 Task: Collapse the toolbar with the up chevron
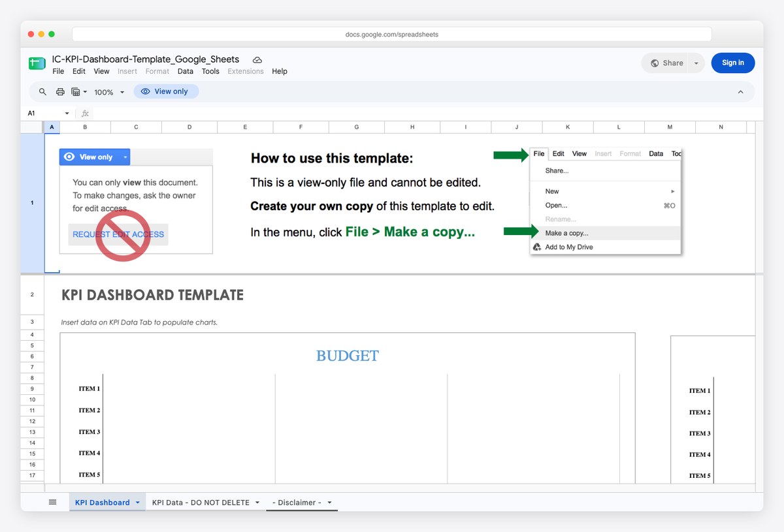[x=740, y=92]
